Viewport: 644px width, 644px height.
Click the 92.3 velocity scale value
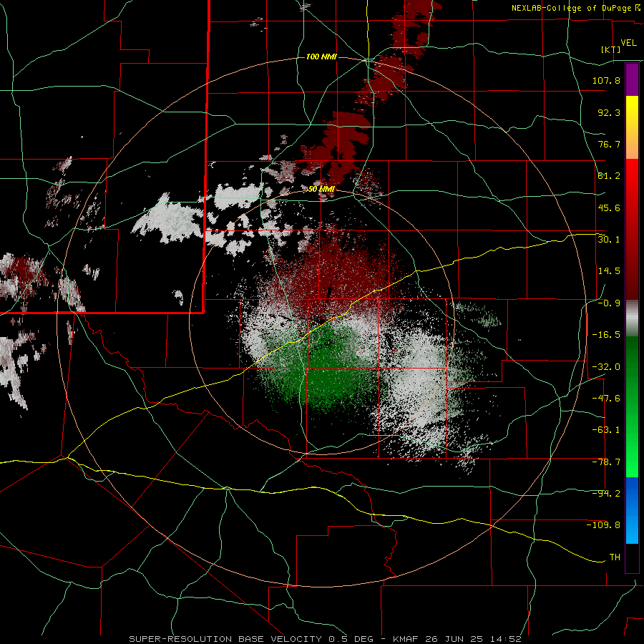[x=609, y=112]
